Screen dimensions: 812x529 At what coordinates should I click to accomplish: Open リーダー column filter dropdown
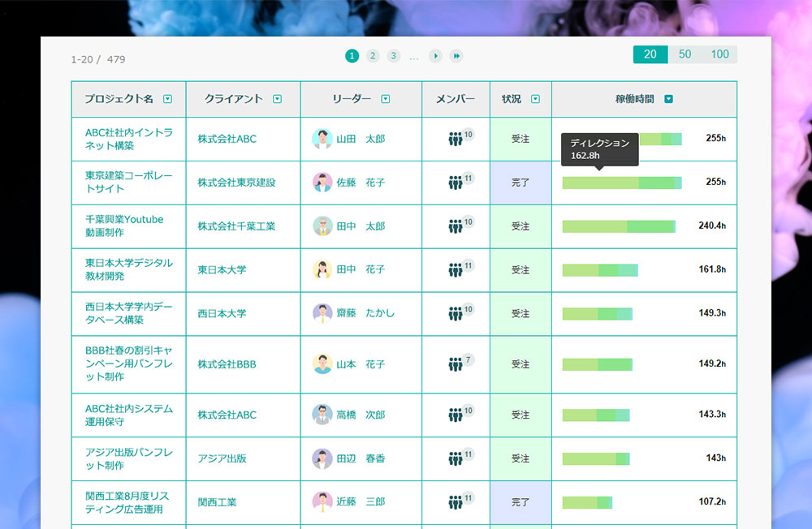pos(385,99)
